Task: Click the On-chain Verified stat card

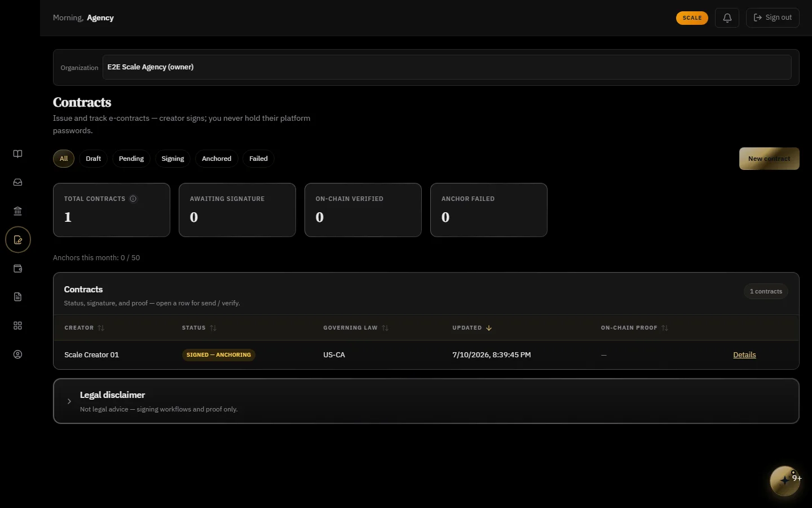Action: 363,210
